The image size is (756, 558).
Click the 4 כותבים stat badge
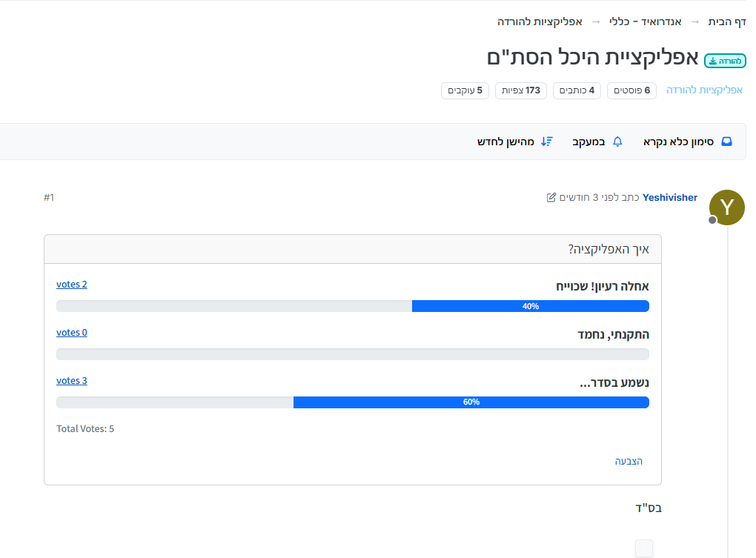(x=577, y=90)
